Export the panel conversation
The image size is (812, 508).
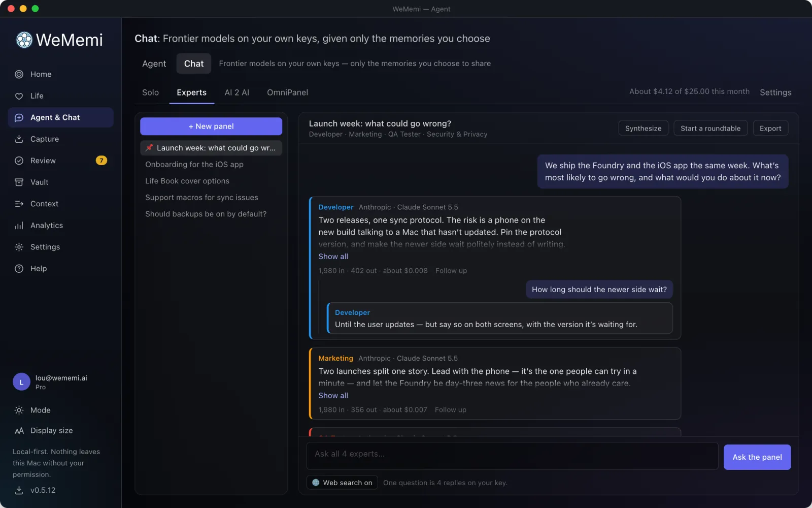click(770, 129)
